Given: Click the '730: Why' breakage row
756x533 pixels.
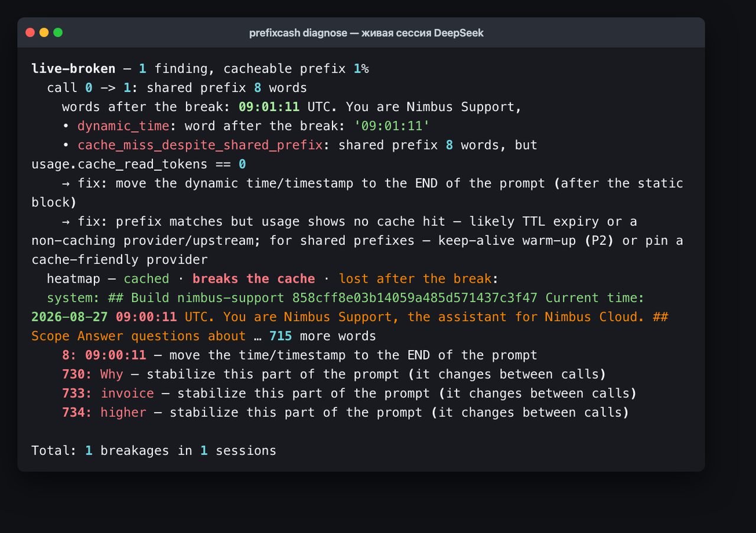Looking at the screenshot, I should click(x=334, y=374).
